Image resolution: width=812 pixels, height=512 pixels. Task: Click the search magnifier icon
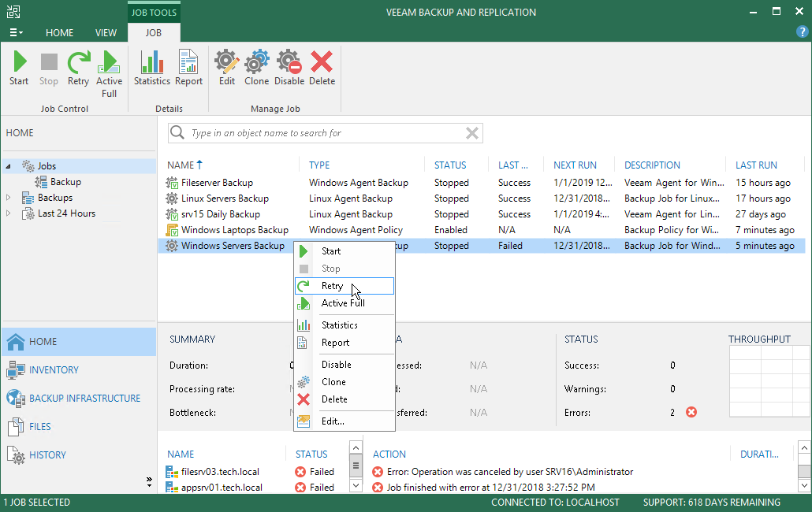tap(177, 132)
